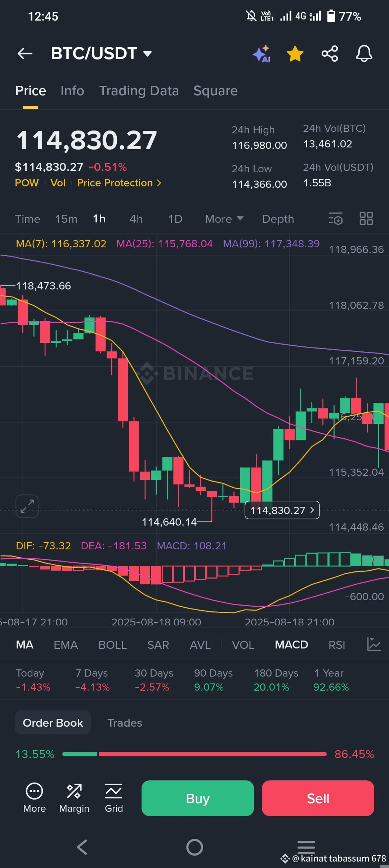The height and width of the screenshot is (868, 389).
Task: Tap the 114,640.14 low price label
Action: pyautogui.click(x=169, y=522)
